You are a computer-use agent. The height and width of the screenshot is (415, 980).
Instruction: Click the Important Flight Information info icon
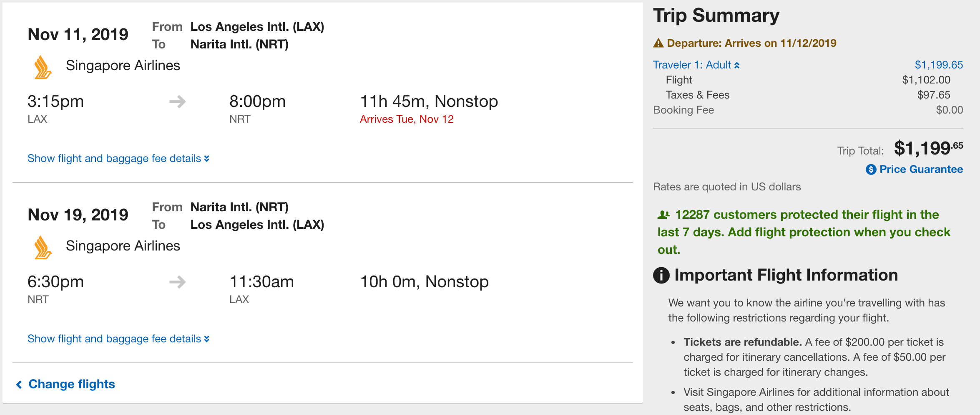point(661,275)
